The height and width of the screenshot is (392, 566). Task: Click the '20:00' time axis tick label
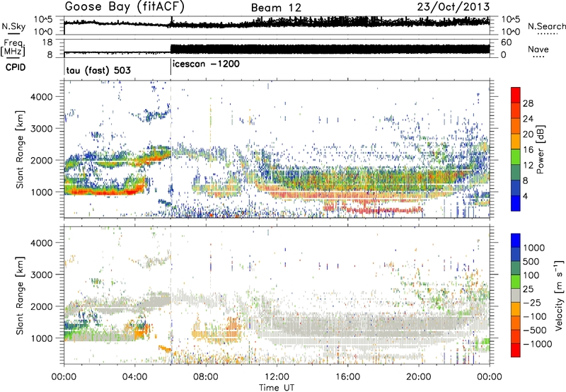click(x=418, y=376)
